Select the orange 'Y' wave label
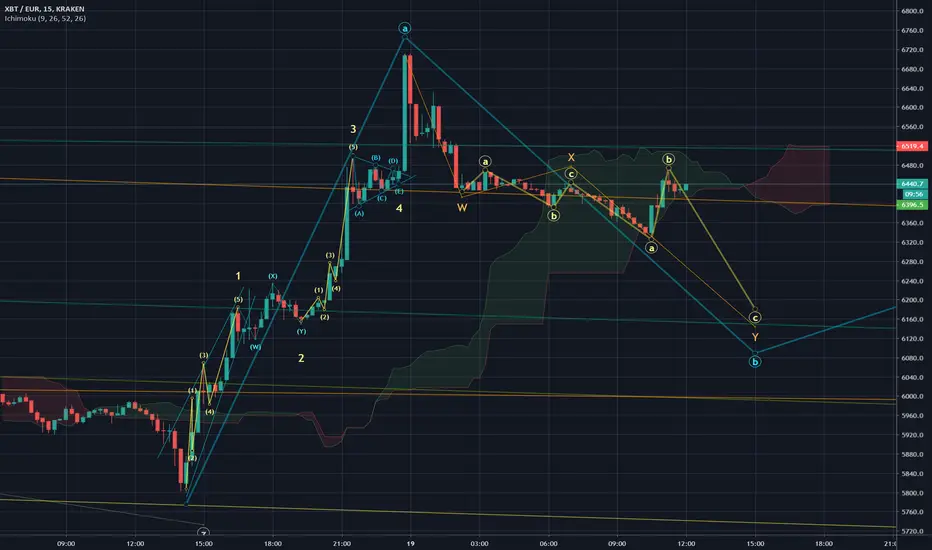 tap(755, 337)
